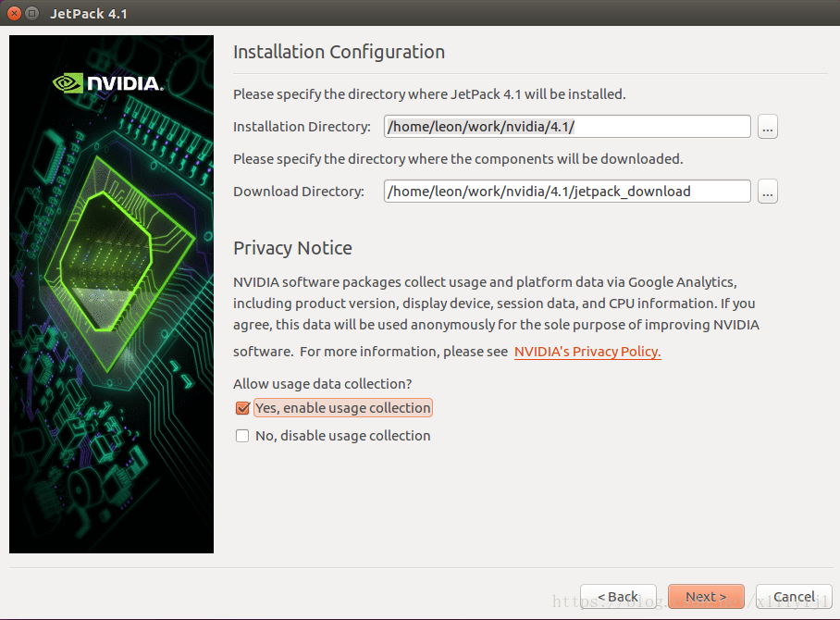Proceed with the Next button
The image size is (840, 620).
click(x=706, y=597)
